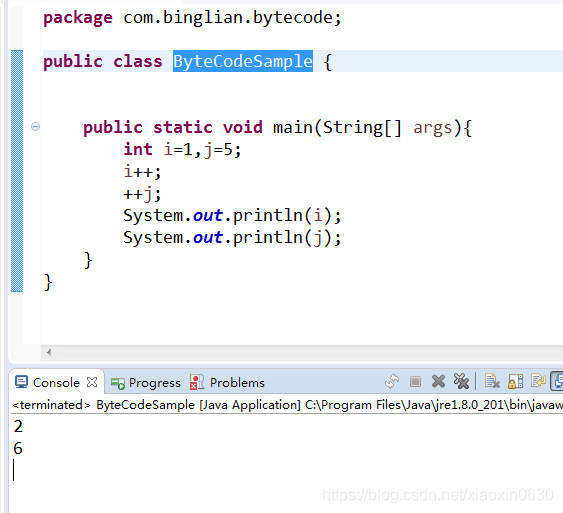Collapse the main method fold marker
The height and width of the screenshot is (513, 563).
[x=35, y=127]
